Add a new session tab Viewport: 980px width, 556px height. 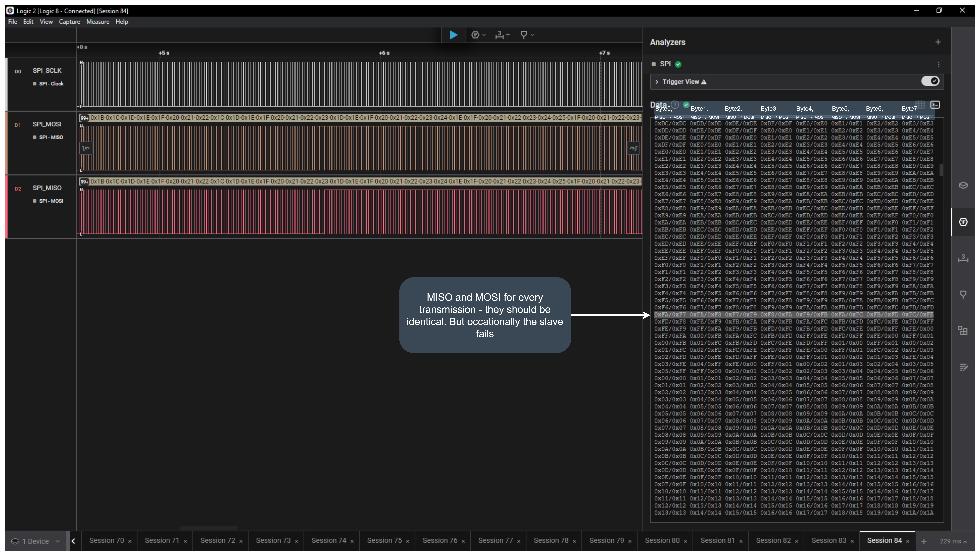click(924, 541)
